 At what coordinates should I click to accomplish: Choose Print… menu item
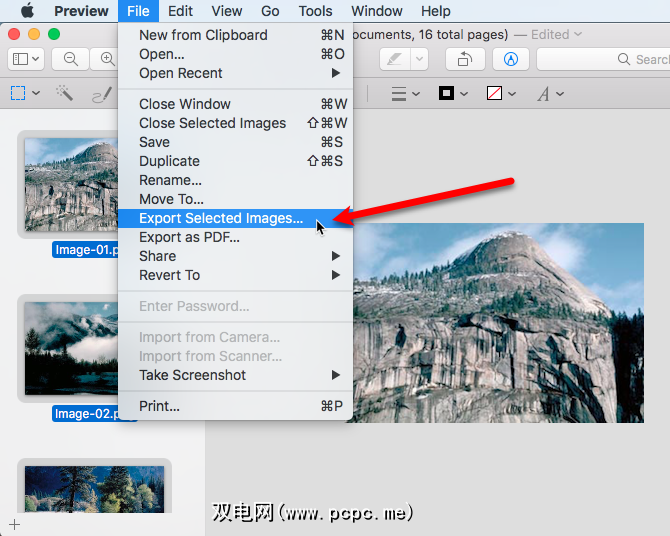[235, 406]
